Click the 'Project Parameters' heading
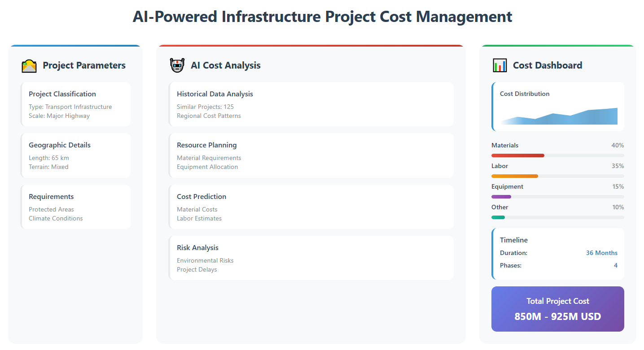 [x=84, y=65]
